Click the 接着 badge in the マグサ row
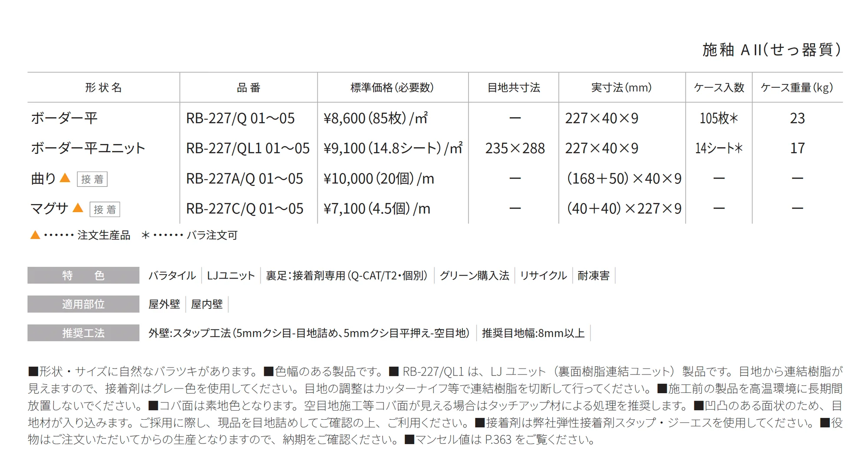868x471 pixels. (x=105, y=209)
